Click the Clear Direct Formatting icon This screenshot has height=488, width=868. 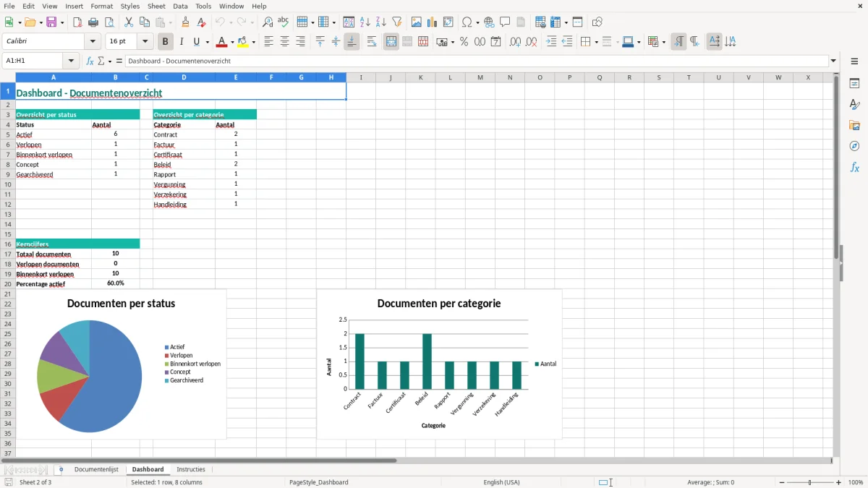(202, 22)
